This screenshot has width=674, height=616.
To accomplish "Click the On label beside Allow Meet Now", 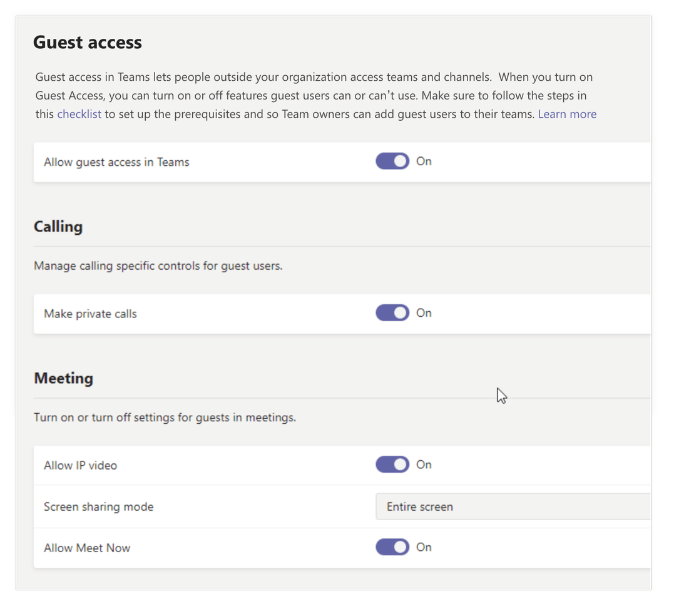I will click(423, 547).
